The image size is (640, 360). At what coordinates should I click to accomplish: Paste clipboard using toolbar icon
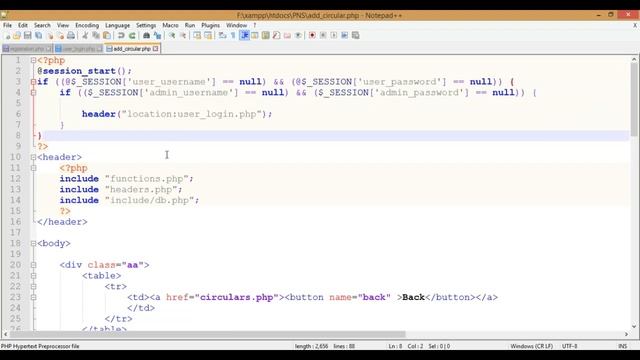[x=107, y=36]
